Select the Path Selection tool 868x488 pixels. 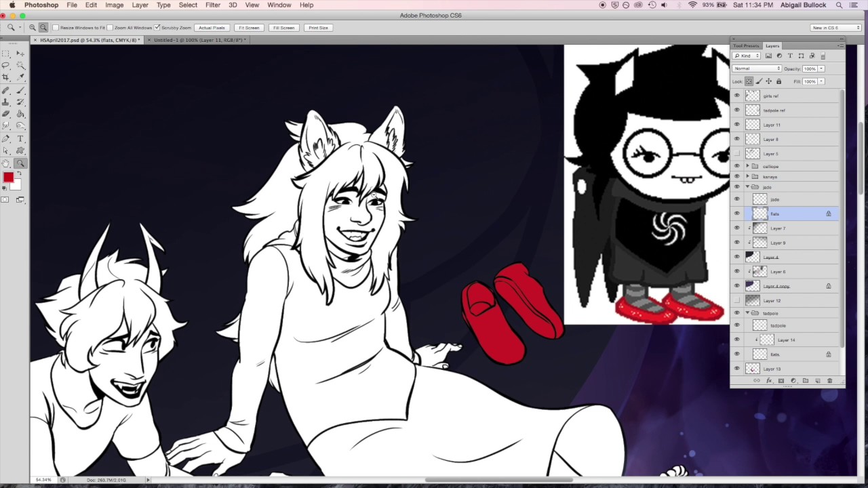5,150
